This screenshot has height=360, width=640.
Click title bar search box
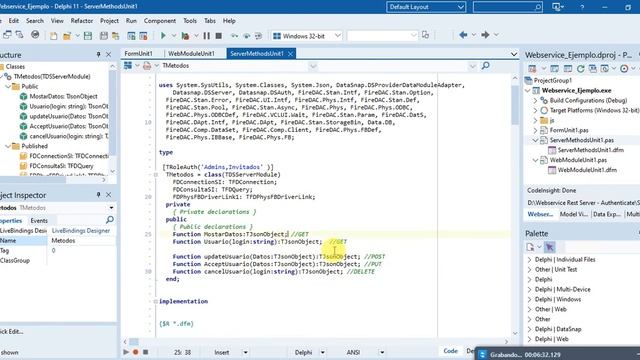(x=508, y=7)
